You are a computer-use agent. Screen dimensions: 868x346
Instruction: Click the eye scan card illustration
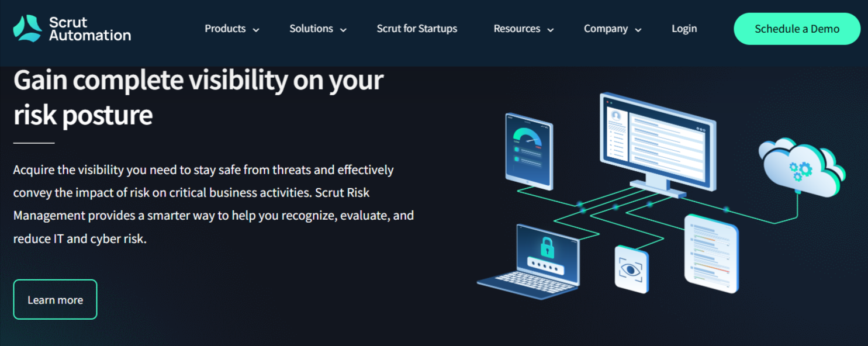click(x=631, y=269)
